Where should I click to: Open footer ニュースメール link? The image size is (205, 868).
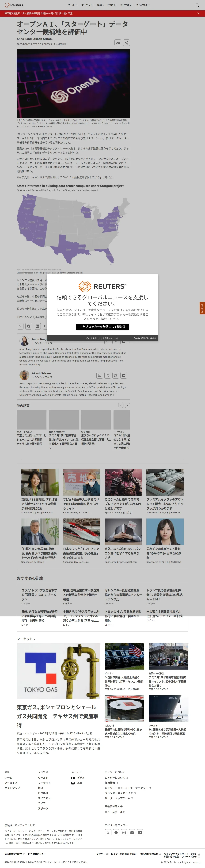pos(115,812)
